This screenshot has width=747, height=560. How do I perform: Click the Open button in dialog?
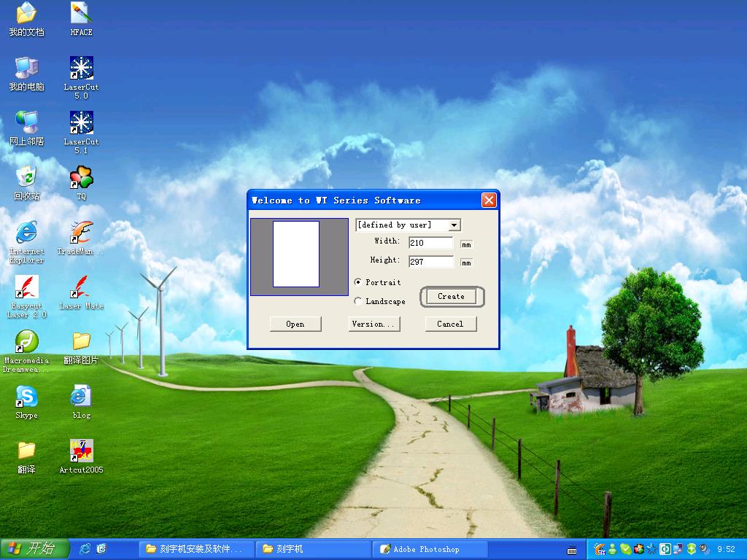point(295,324)
